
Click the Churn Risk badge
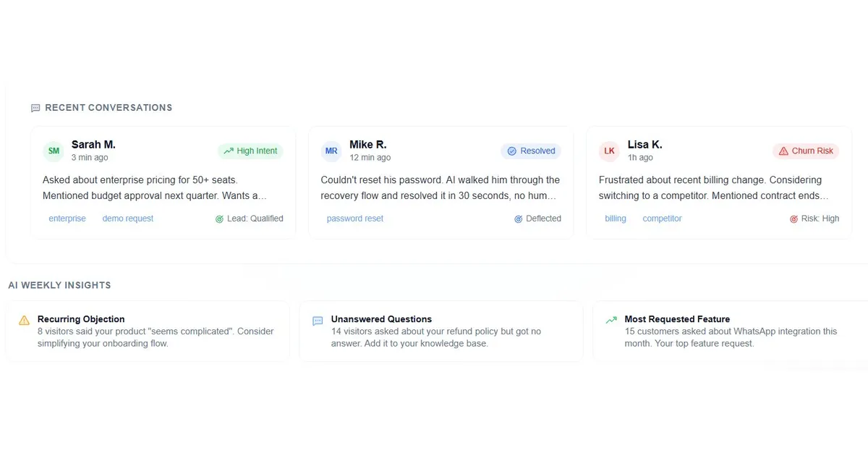(806, 151)
